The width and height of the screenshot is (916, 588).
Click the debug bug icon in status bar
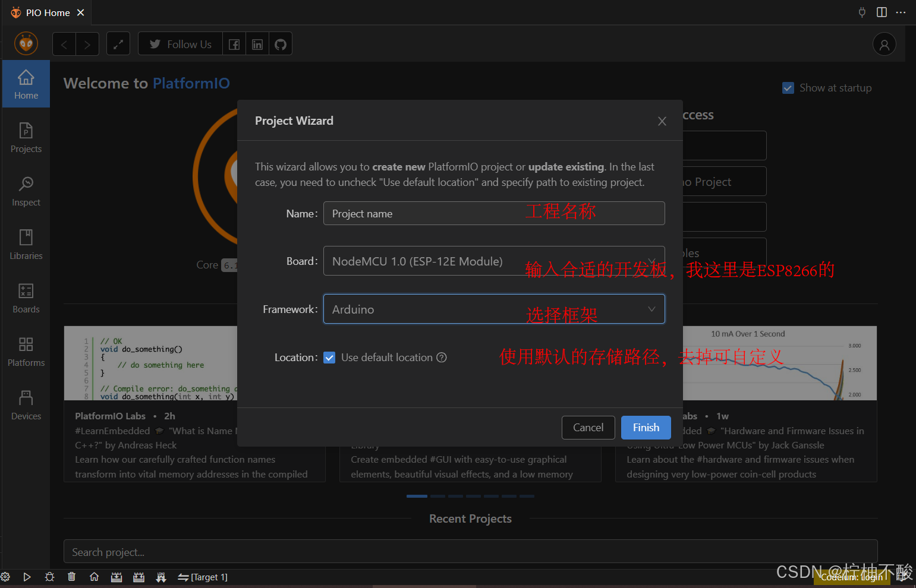[x=49, y=577]
